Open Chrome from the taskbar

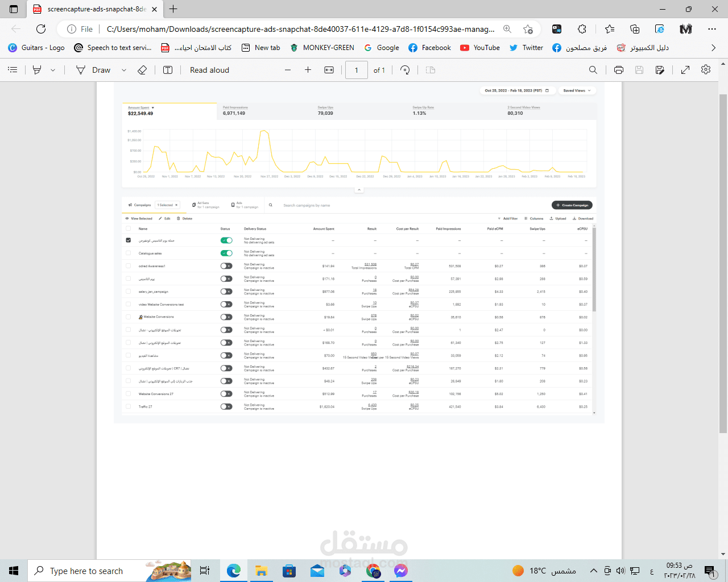click(x=373, y=571)
